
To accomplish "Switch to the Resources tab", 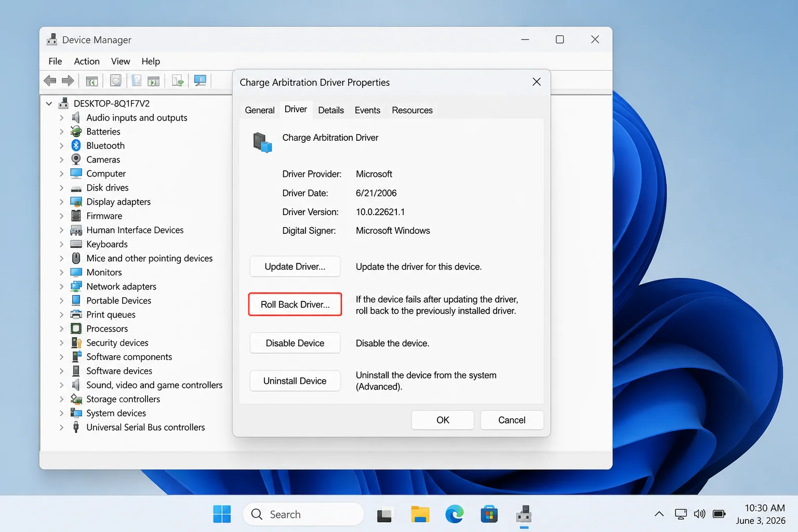I will coord(412,110).
